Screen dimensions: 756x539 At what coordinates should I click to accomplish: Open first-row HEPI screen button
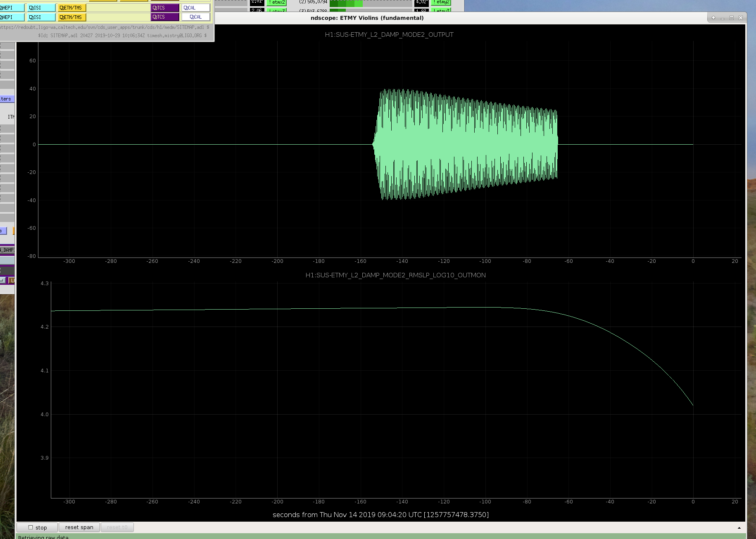pos(11,8)
